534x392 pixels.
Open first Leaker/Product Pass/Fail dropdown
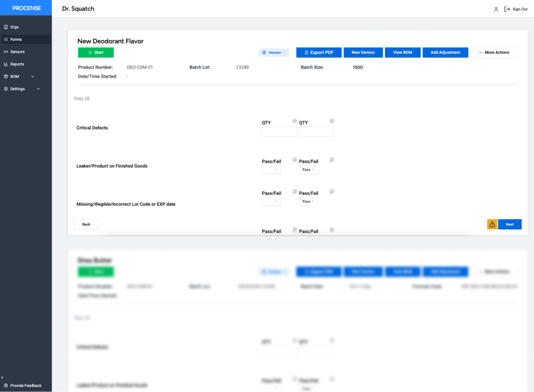point(271,169)
